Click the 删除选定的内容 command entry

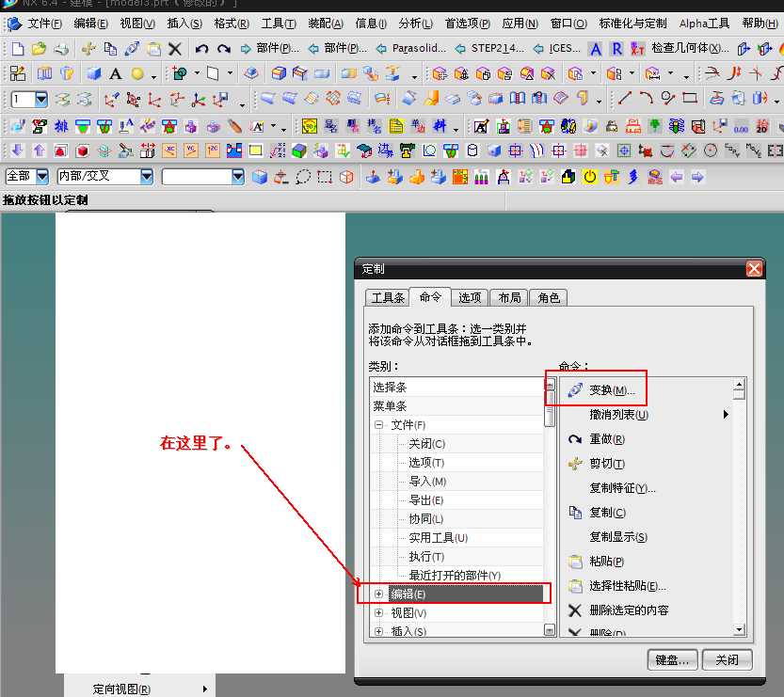(x=629, y=610)
